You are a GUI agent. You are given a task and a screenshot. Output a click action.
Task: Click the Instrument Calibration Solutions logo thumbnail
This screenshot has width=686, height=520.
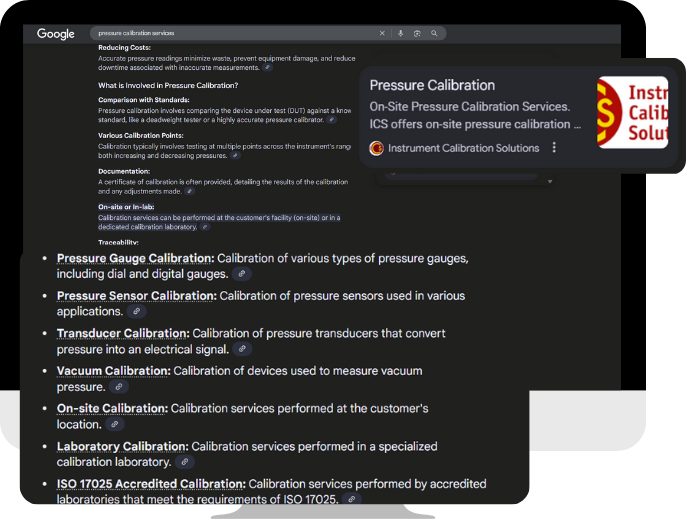pos(632,112)
